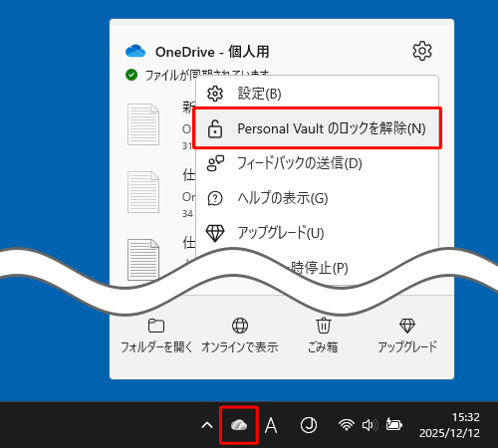
Task: Click the gear icon beside 設定(B)
Action: [x=215, y=94]
